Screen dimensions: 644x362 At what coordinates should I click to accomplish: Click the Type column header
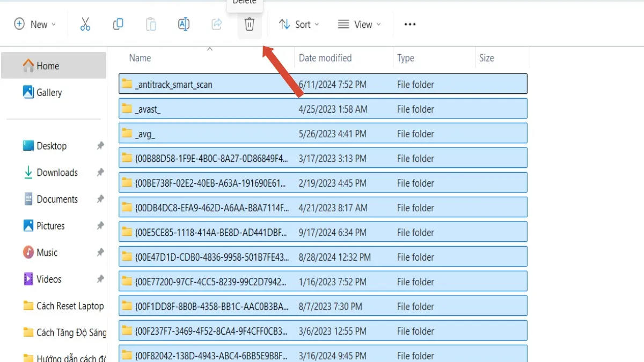(x=405, y=58)
